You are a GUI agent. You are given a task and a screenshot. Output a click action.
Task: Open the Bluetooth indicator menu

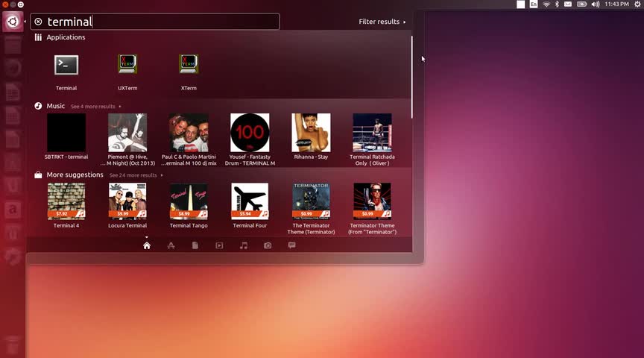[x=557, y=4]
